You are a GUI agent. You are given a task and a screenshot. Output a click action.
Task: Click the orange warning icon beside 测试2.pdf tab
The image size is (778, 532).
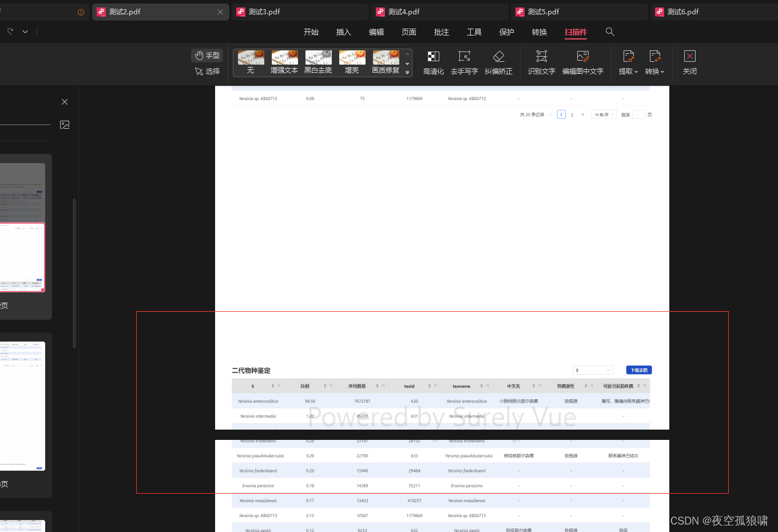tap(81, 12)
